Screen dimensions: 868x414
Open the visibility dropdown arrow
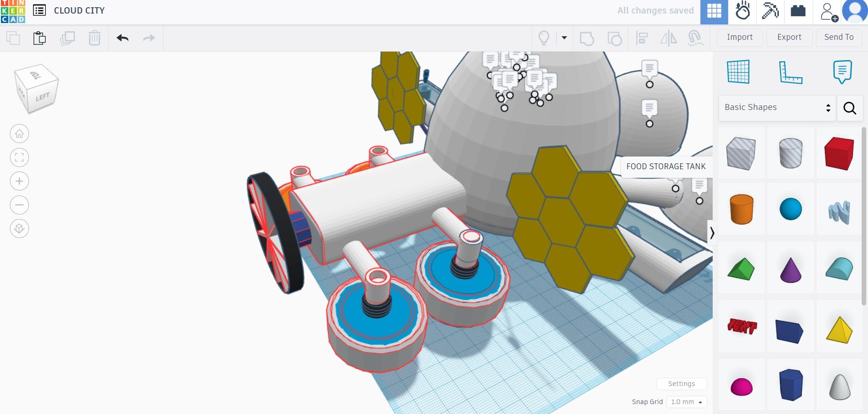564,38
